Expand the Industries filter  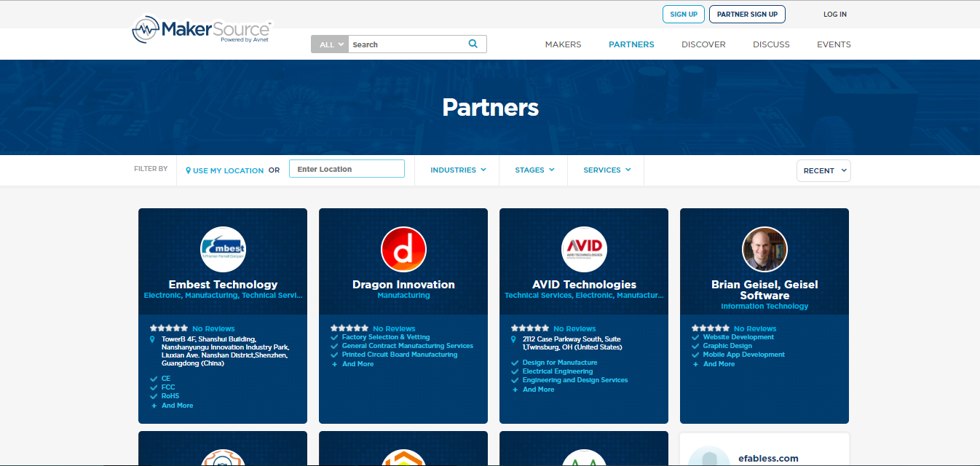(x=458, y=170)
